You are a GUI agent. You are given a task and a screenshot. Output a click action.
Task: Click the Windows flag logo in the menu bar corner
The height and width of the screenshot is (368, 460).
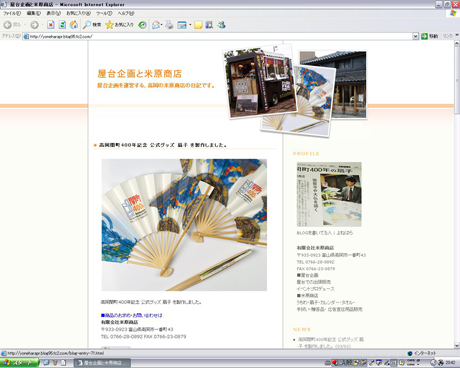(453, 13)
